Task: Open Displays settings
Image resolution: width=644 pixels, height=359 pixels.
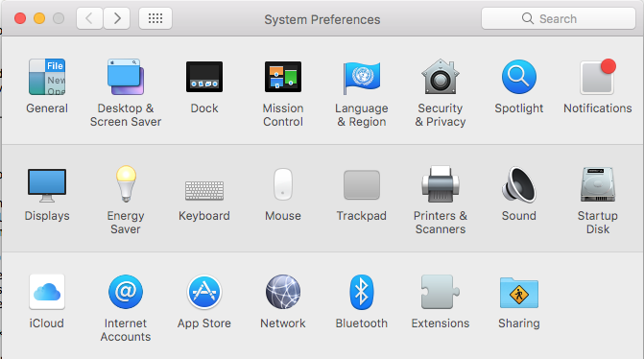Action: pos(47,185)
